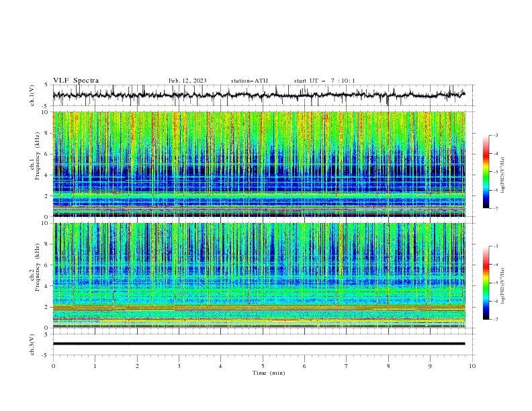This screenshot has width=532, height=411.
Task: Click the ch.1 frequency tick "10"
Action: pyautogui.click(x=46, y=112)
